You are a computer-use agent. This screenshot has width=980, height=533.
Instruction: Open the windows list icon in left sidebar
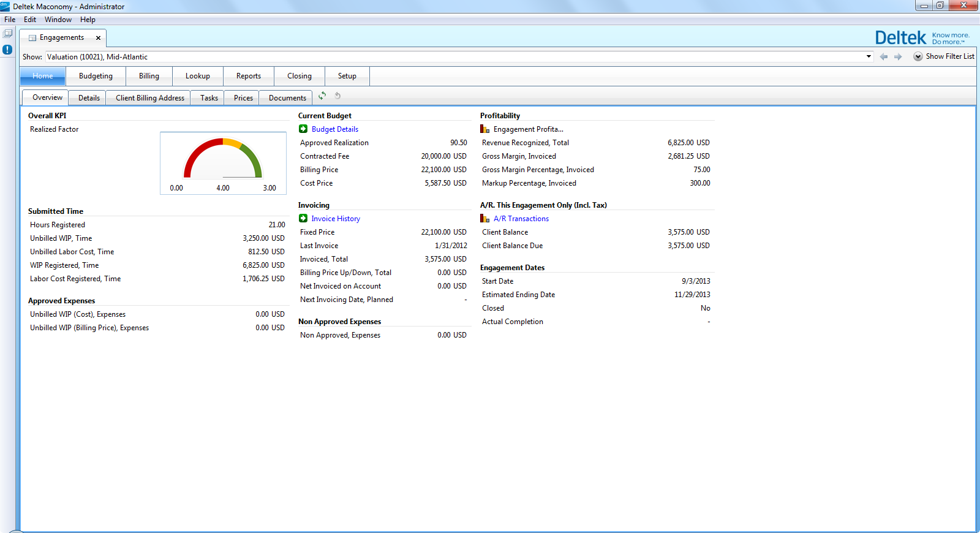click(x=8, y=33)
